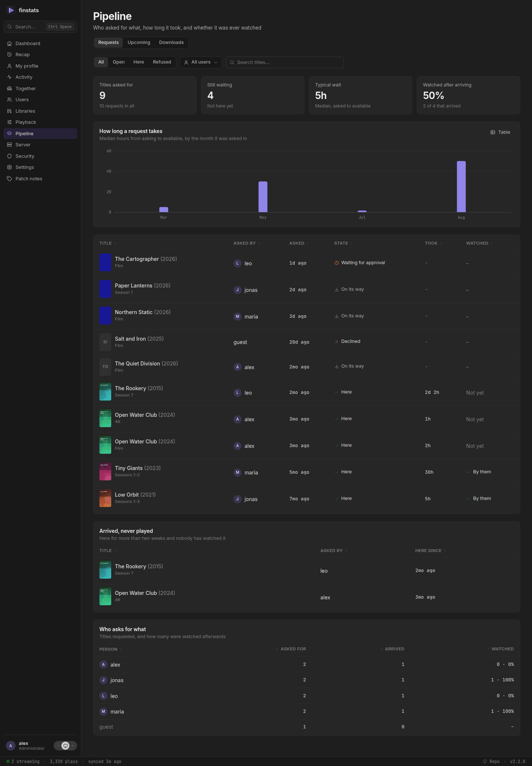
Task: Click the Playback sliders icon
Action: 10,122
